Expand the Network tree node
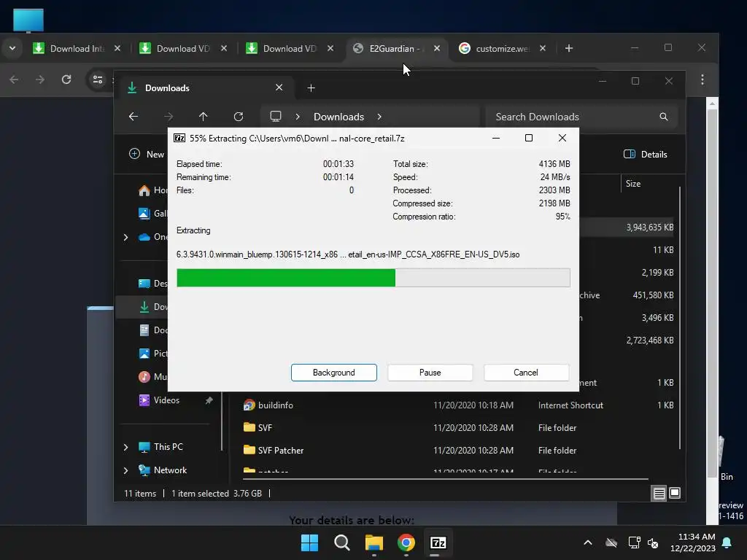This screenshot has width=747, height=560. [x=125, y=470]
